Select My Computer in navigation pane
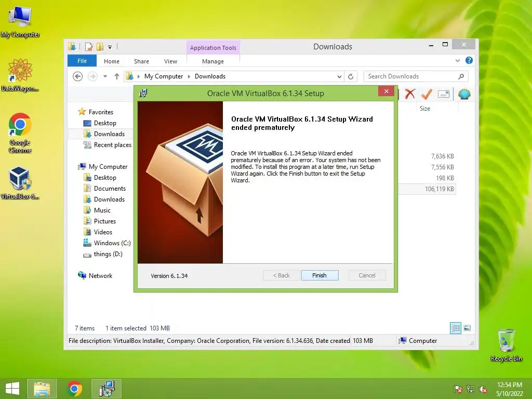The image size is (532, 399). [108, 167]
